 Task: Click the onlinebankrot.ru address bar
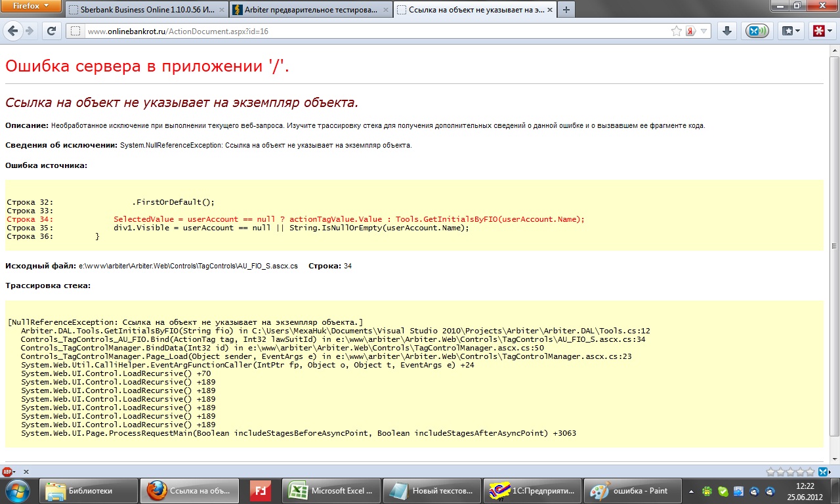(367, 31)
